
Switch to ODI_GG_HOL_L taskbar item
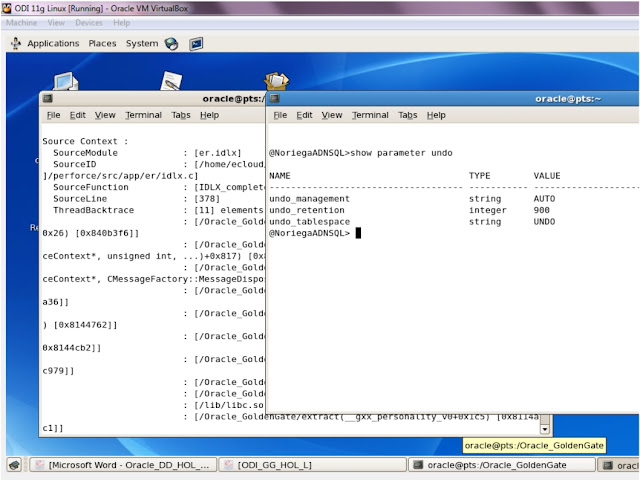tap(312, 465)
